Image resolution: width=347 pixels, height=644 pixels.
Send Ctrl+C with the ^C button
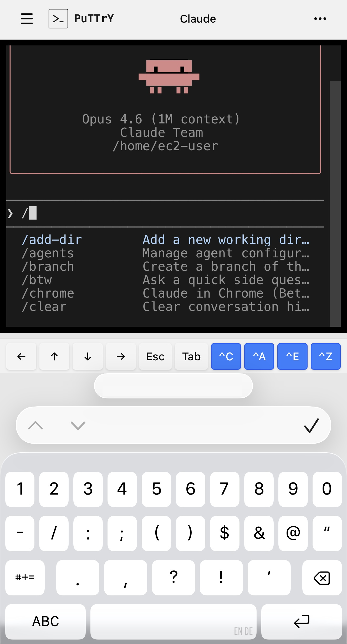click(x=226, y=356)
